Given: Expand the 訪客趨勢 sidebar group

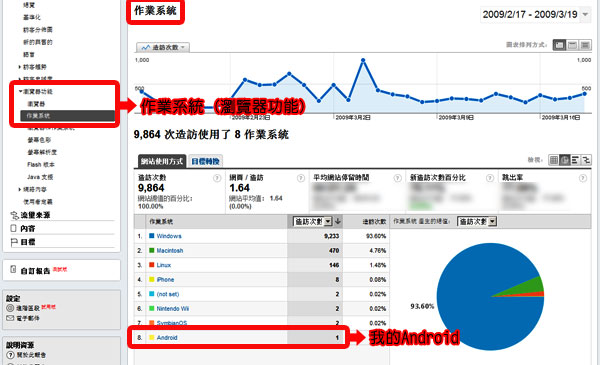Looking at the screenshot, I should tap(19, 67).
